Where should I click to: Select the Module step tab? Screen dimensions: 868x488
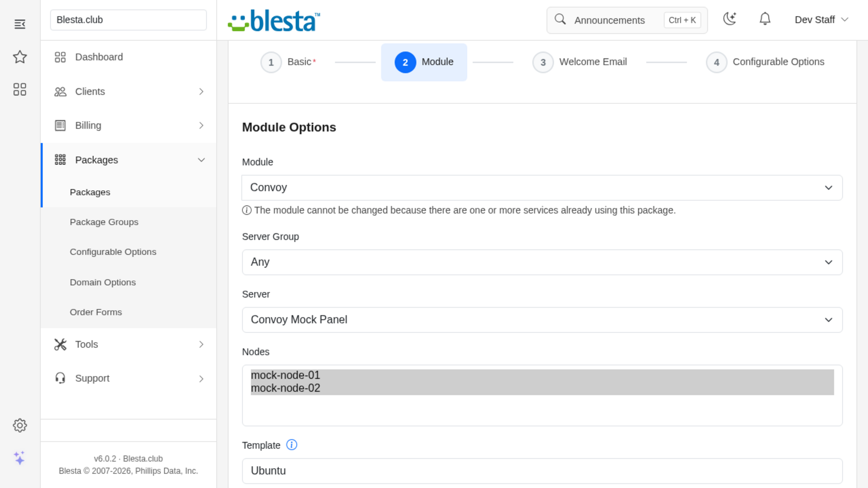(424, 62)
